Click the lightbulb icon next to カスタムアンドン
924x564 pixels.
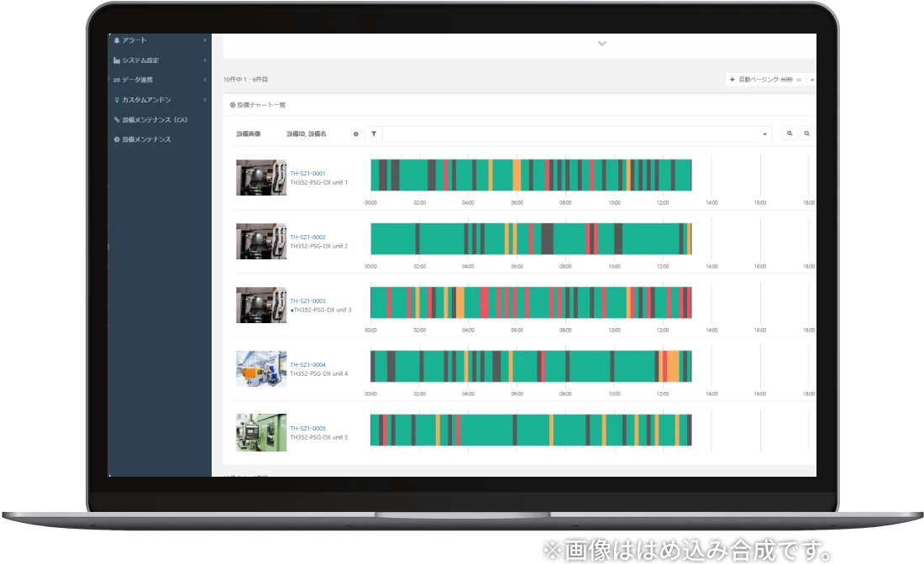(x=117, y=100)
